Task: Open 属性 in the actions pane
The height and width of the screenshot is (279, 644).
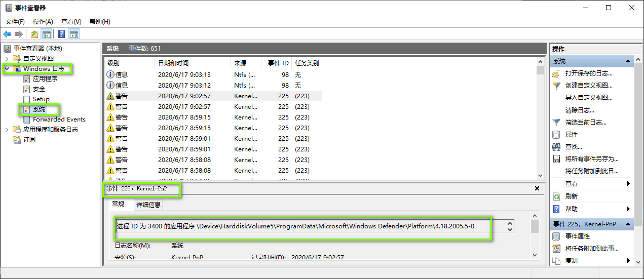Action: 572,135
